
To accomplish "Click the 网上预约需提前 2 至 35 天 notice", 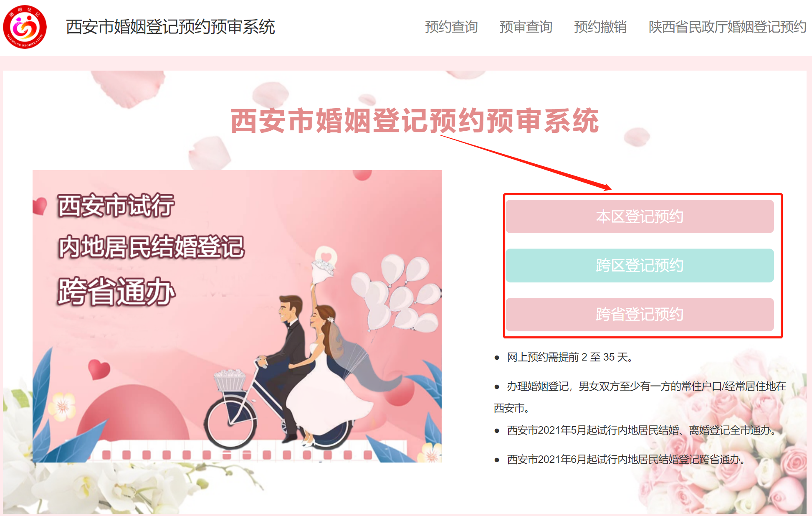I will tap(570, 357).
